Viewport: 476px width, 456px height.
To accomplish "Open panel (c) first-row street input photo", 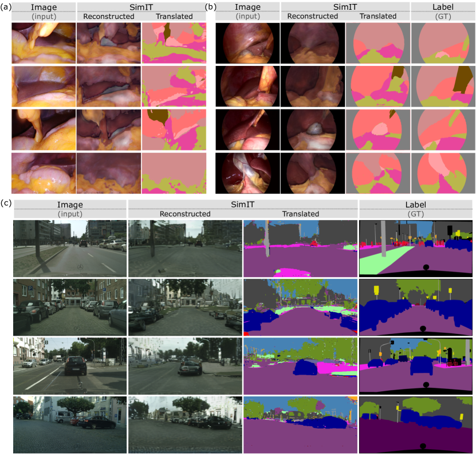I will 70,249.
